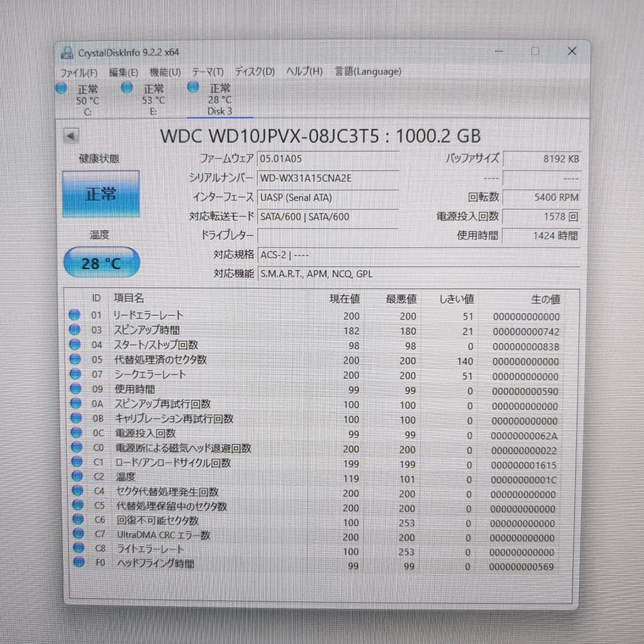Screen dimensions: 644x644
Task: Click the 対応機能 features field
Action: pos(419,274)
